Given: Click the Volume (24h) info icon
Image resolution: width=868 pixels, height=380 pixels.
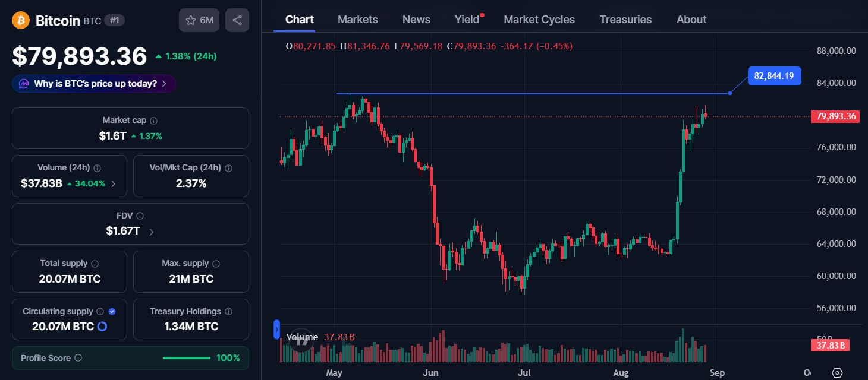Looking at the screenshot, I should click(97, 168).
